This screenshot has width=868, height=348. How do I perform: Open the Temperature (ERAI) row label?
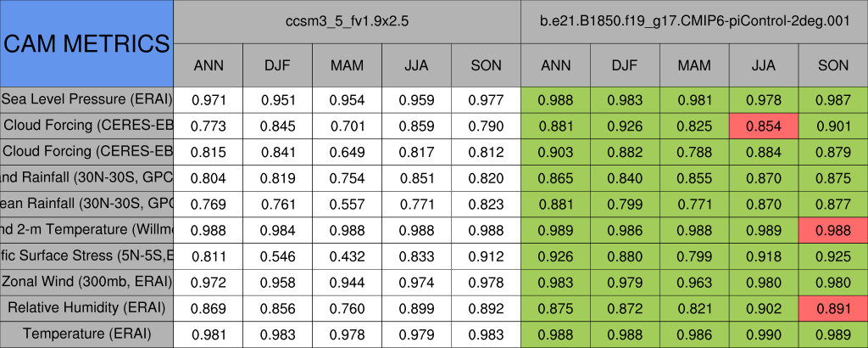coord(86,334)
